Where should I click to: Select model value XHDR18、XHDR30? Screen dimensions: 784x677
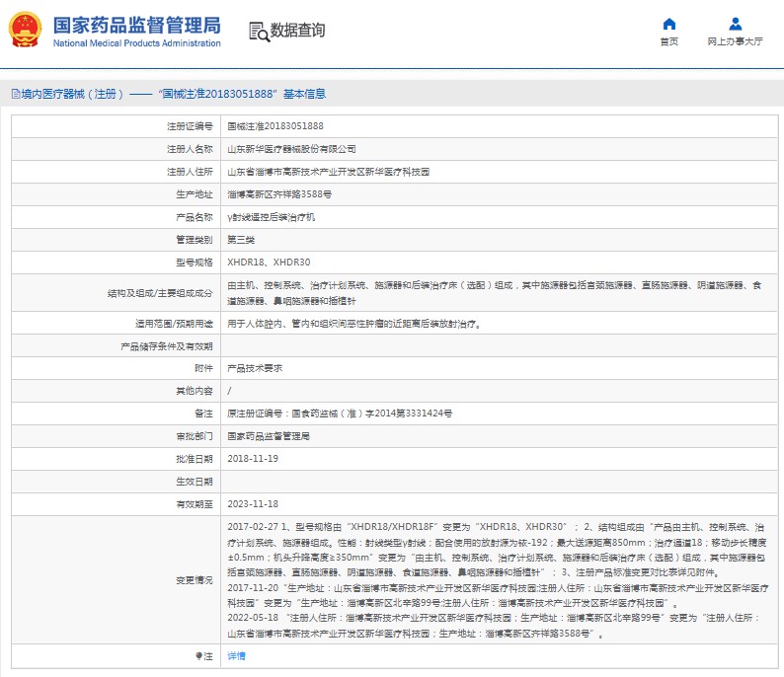pyautogui.click(x=269, y=263)
